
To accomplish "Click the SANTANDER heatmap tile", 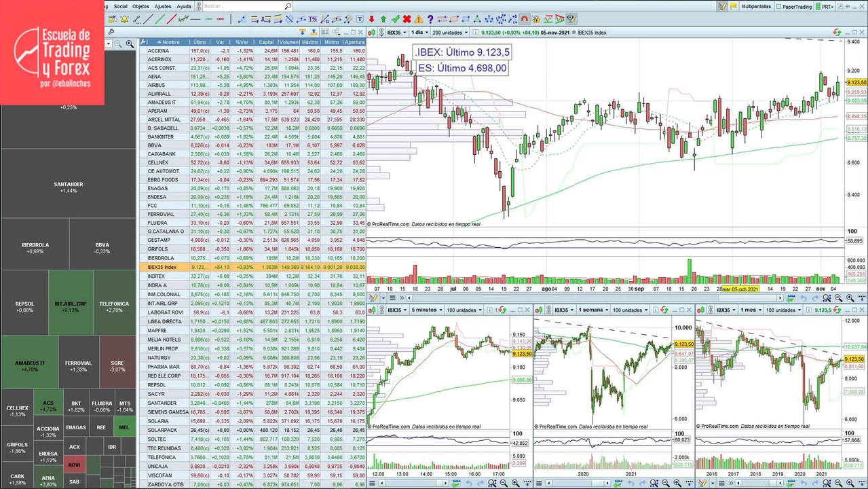I will [68, 183].
